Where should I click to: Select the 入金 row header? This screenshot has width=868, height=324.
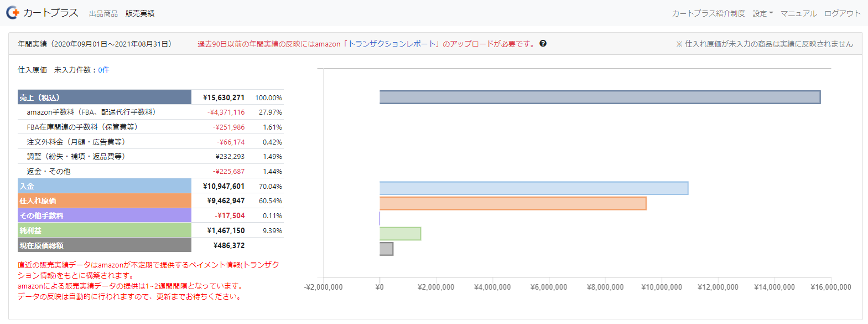tap(105, 186)
